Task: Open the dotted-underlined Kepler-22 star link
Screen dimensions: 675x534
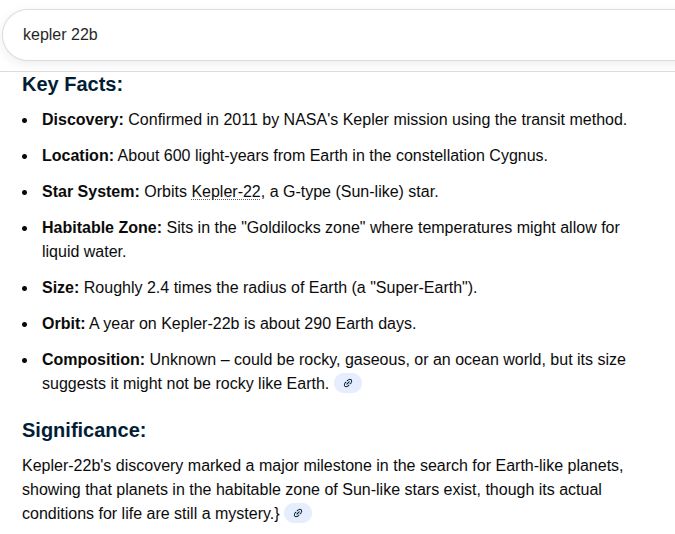Action: click(x=226, y=191)
